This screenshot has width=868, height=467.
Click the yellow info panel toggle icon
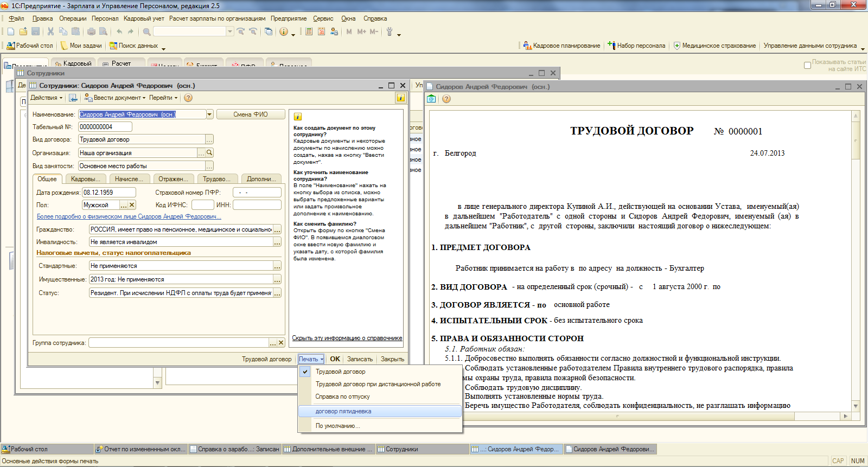(400, 98)
